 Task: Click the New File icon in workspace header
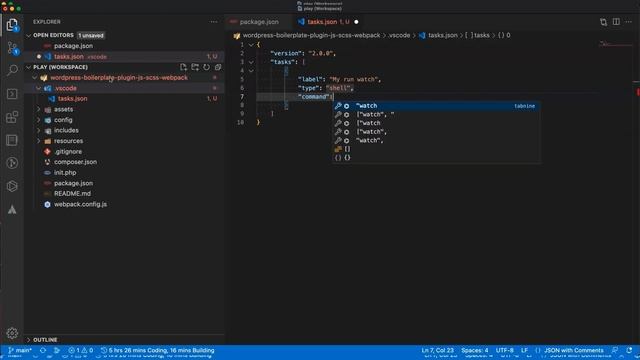coord(183,67)
